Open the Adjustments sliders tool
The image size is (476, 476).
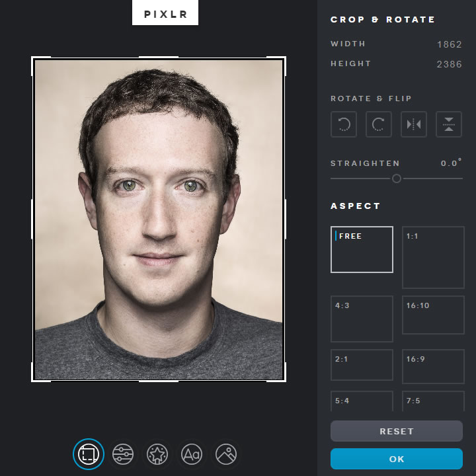pos(123,454)
